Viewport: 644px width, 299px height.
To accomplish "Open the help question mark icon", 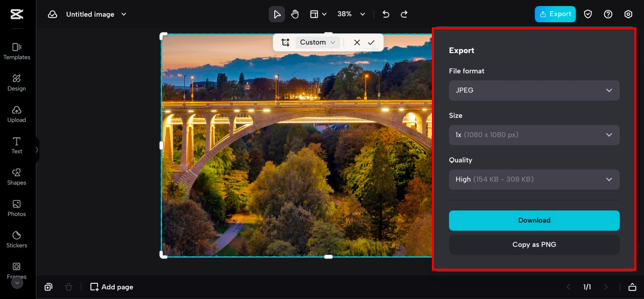I will [608, 14].
